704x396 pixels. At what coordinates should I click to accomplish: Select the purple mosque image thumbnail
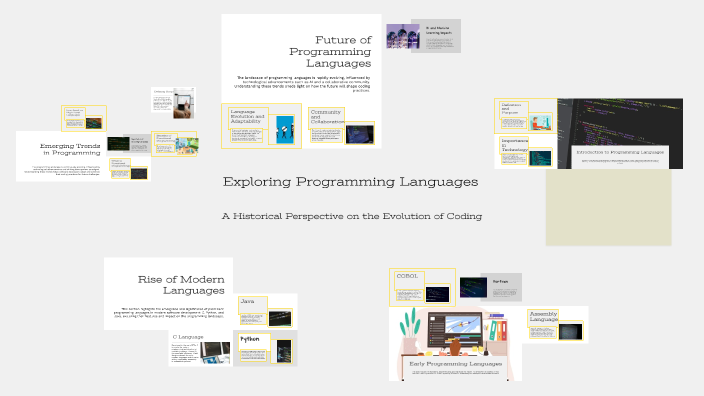(x=403, y=36)
